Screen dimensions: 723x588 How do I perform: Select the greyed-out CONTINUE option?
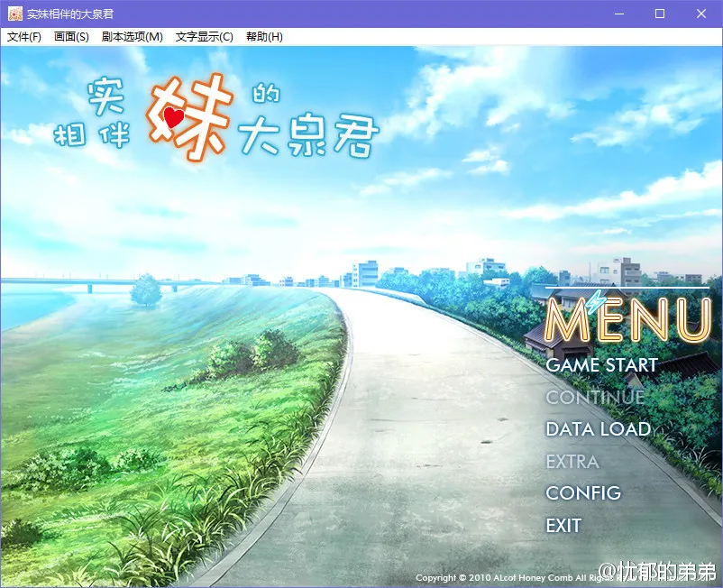595,398
